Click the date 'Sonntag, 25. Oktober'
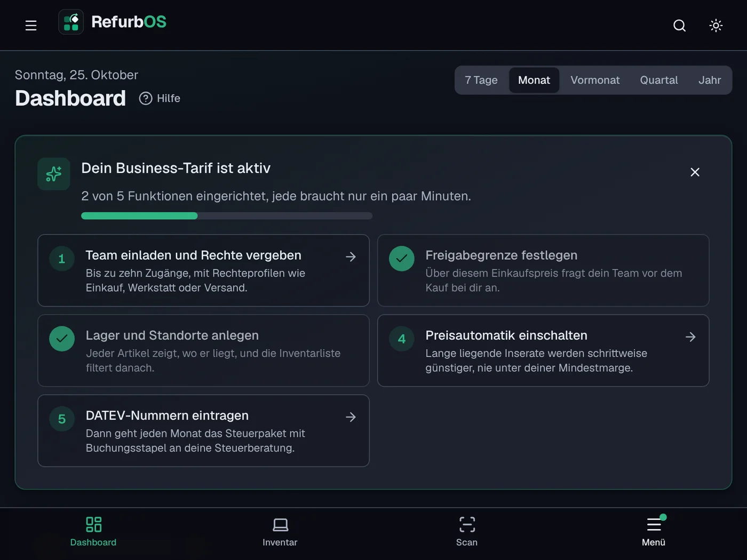747x560 pixels. pos(76,75)
